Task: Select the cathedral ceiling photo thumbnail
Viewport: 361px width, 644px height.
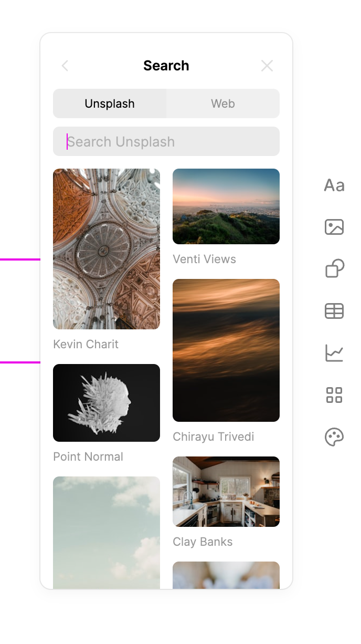Action: [x=106, y=248]
